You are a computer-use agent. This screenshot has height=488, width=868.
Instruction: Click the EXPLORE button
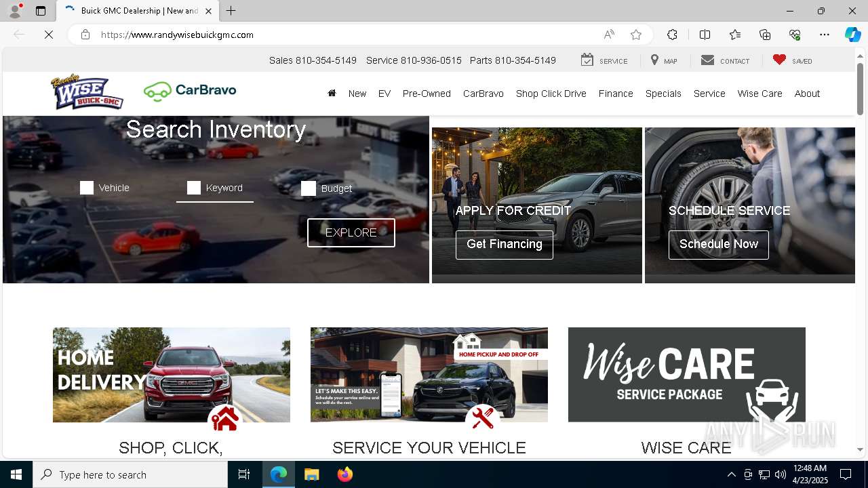pos(351,232)
